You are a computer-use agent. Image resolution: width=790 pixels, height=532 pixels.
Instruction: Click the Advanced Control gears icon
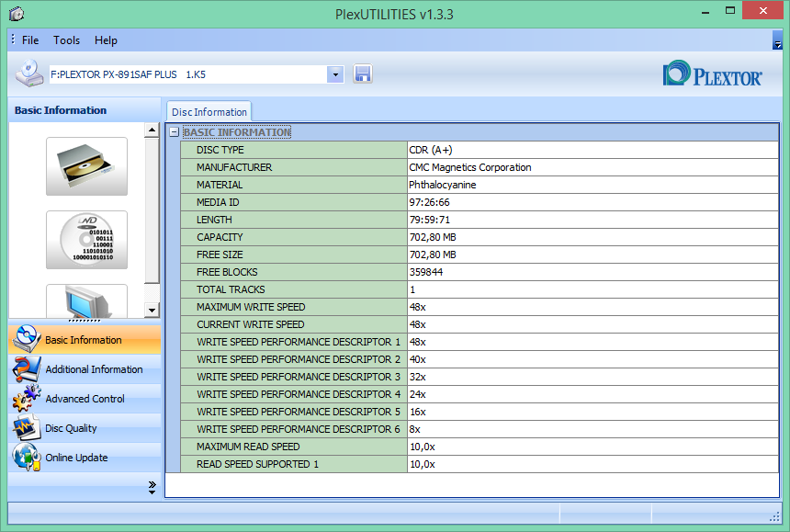coord(27,398)
